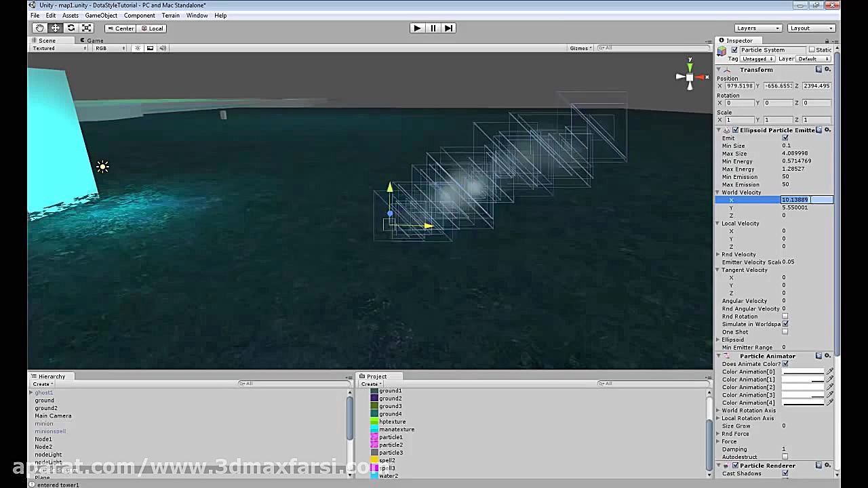Select the Scale tool

(86, 28)
